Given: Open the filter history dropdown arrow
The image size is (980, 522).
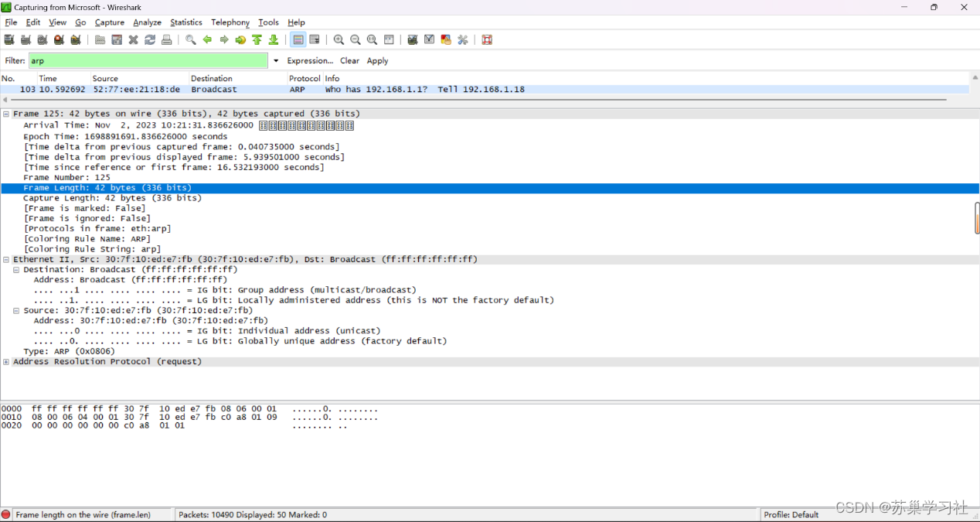Looking at the screenshot, I should [x=276, y=60].
